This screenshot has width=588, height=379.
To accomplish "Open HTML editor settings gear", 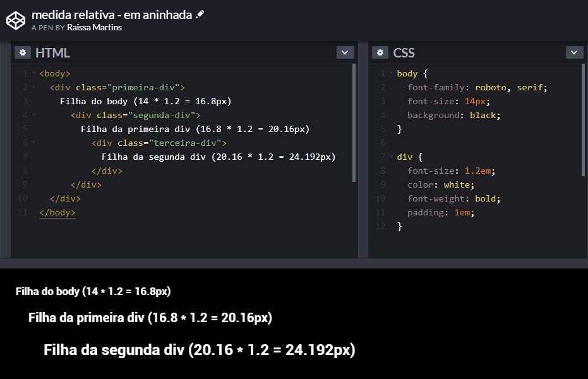I will coord(23,52).
